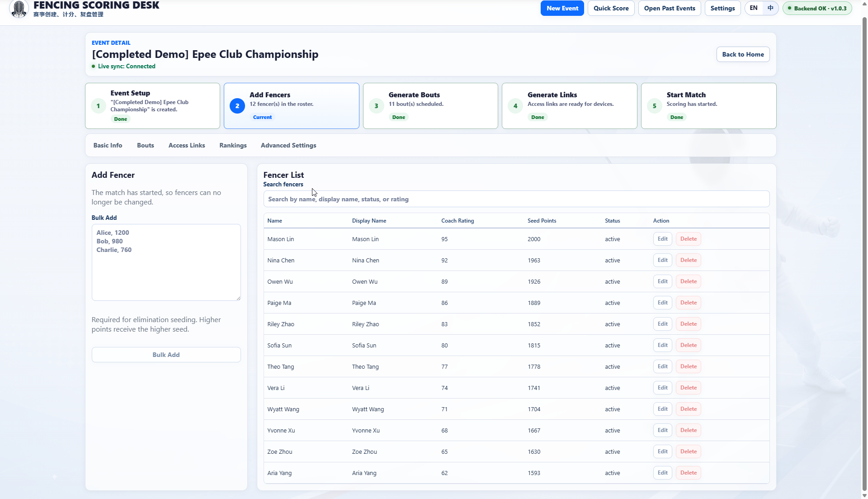
Task: Select step 1 Event Setup circle
Action: (98, 106)
